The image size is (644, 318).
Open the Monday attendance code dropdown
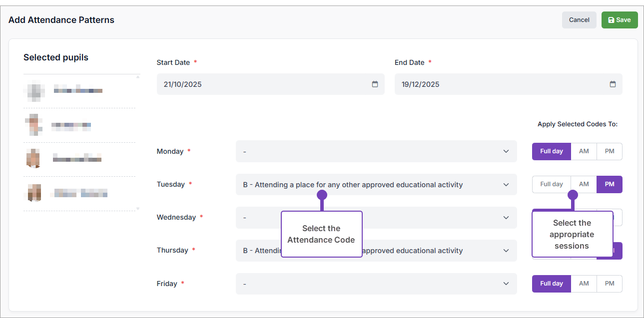coord(376,151)
